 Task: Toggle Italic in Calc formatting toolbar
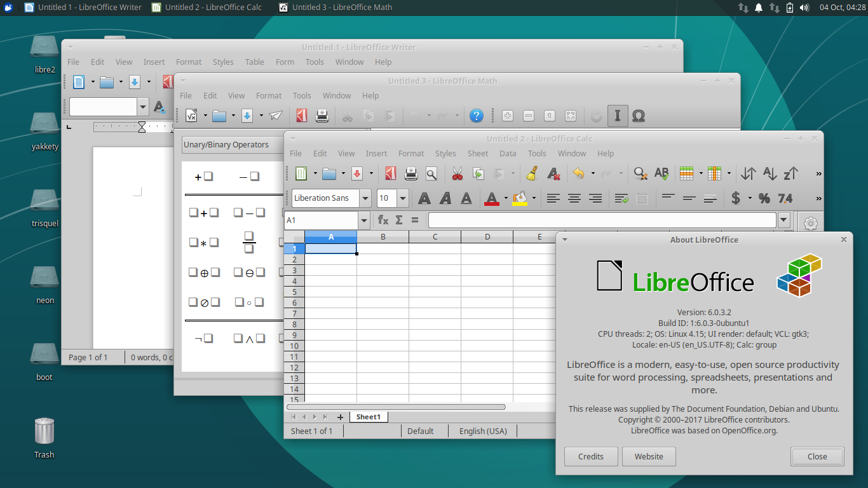click(445, 198)
